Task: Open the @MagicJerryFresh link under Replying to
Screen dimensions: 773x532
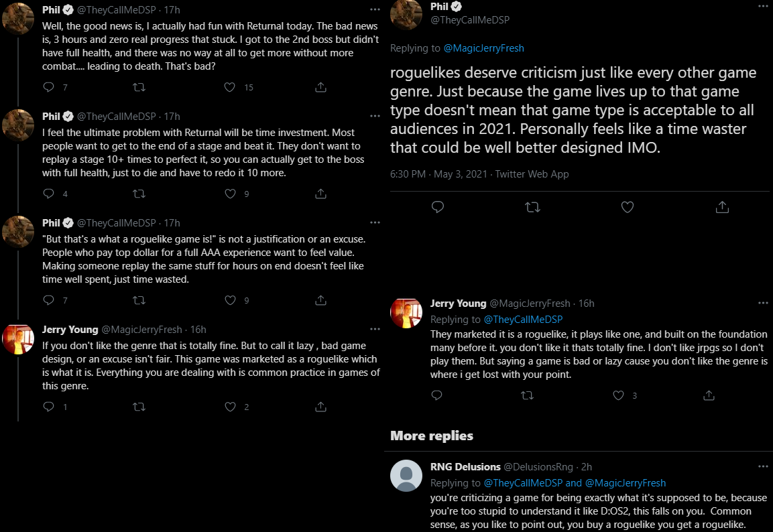Action: (x=483, y=48)
